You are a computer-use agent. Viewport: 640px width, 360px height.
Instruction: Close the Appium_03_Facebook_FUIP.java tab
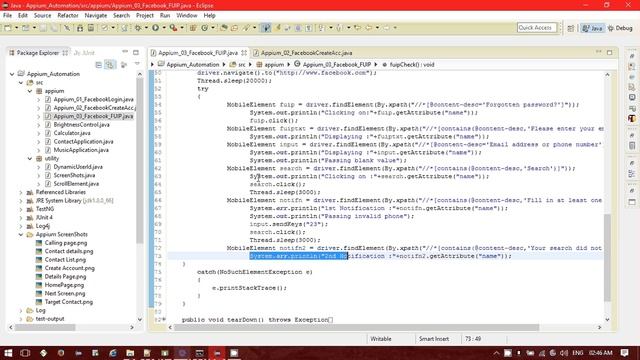244,53
